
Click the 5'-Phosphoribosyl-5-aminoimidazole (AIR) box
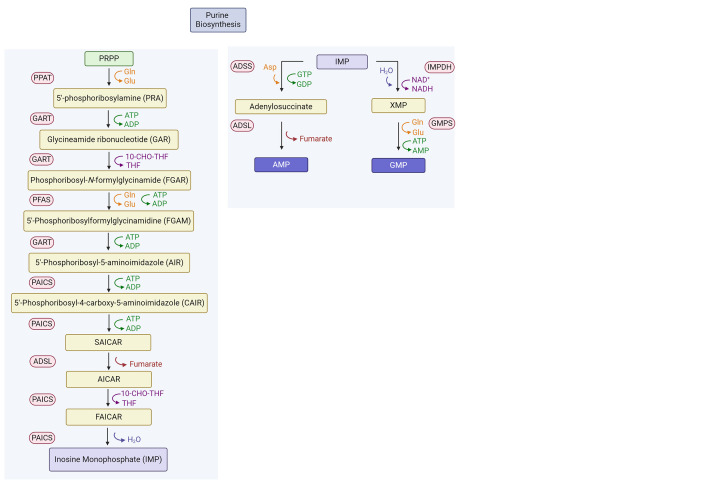[x=109, y=262]
